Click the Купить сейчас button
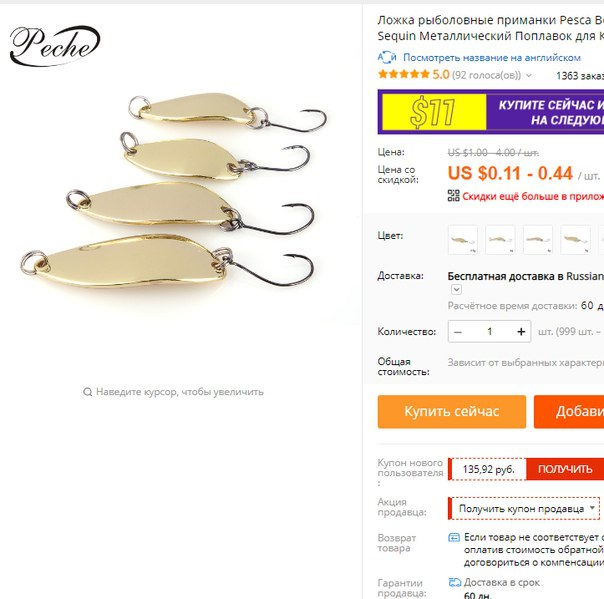This screenshot has width=604, height=599. click(451, 411)
